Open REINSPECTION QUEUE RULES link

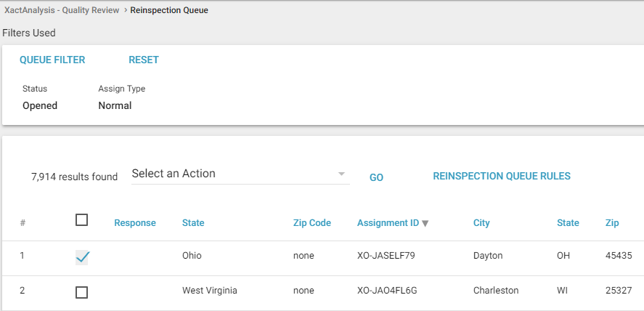(x=502, y=177)
